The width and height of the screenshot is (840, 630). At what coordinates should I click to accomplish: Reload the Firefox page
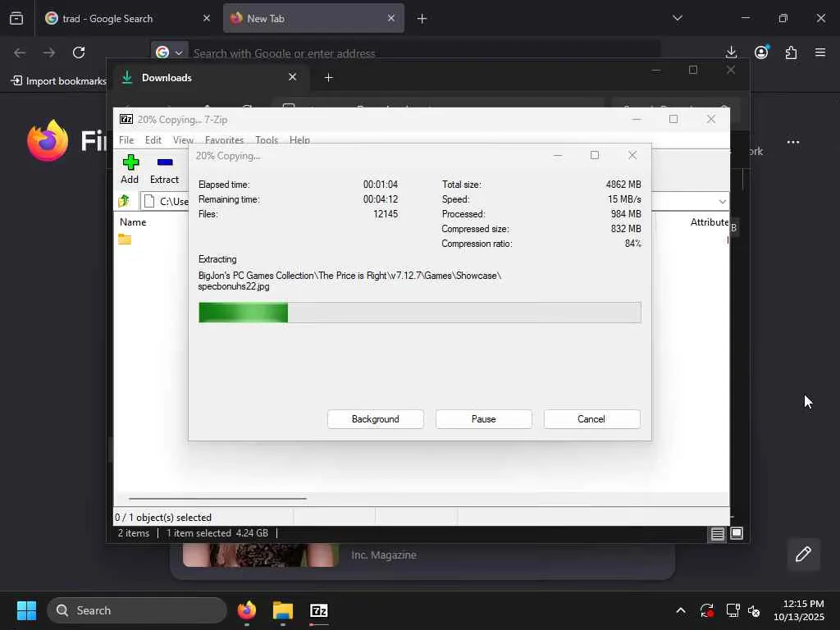79,52
